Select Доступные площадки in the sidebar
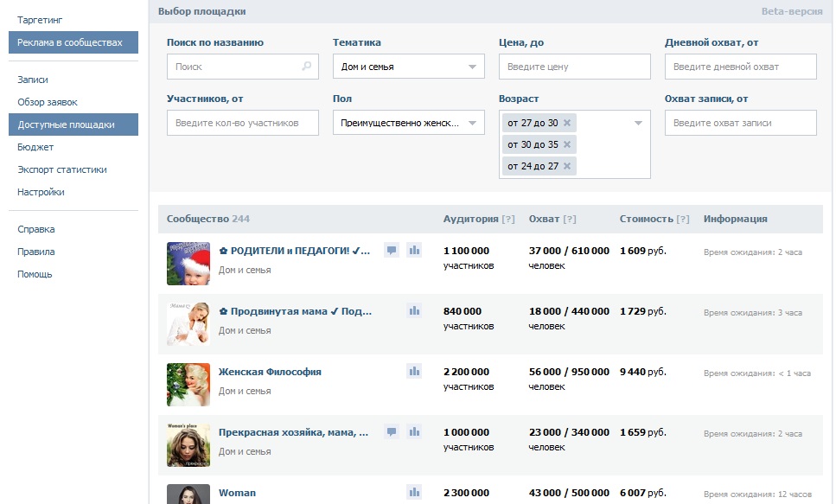 73,124
